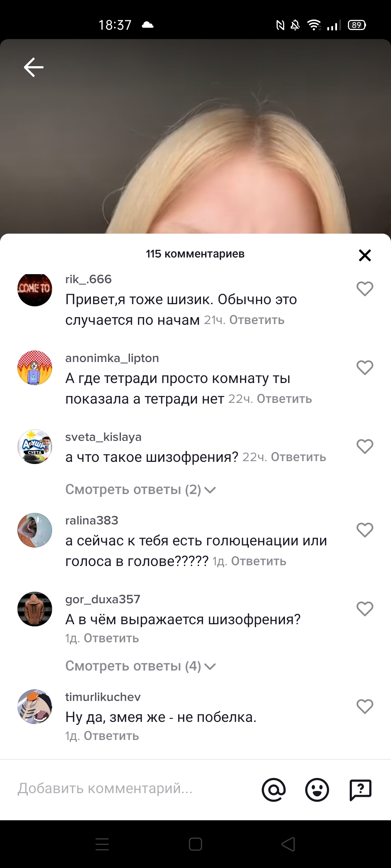Like timurlikuchev's comment heart

point(365,707)
